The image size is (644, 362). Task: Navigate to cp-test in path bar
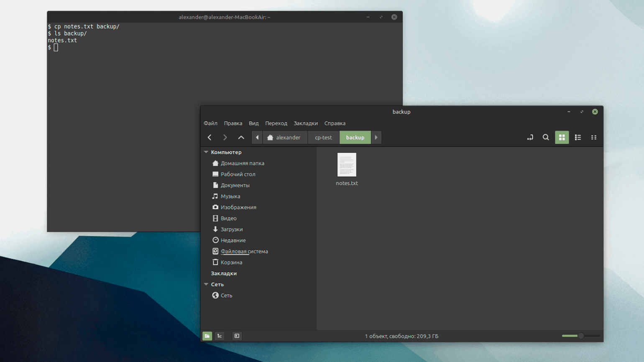tap(323, 138)
